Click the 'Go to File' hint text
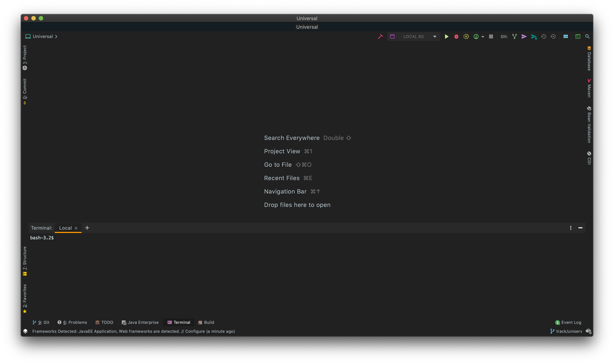Screen dimensions: 614x364 pyautogui.click(x=278, y=165)
